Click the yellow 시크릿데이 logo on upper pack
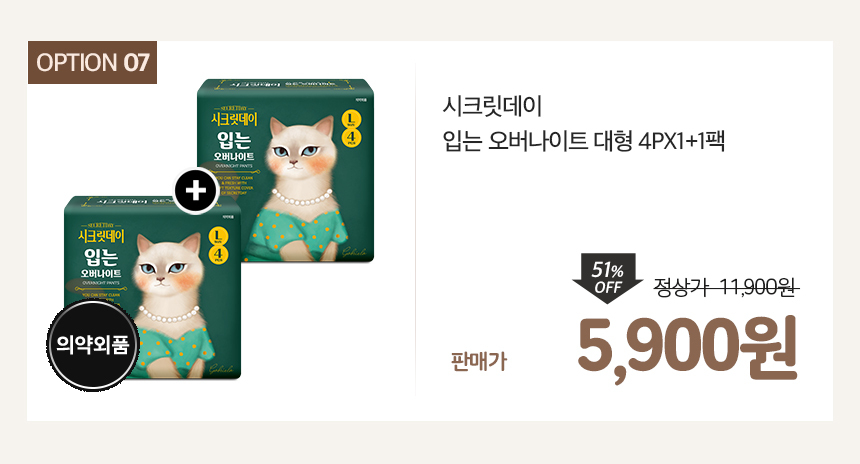 (234, 119)
